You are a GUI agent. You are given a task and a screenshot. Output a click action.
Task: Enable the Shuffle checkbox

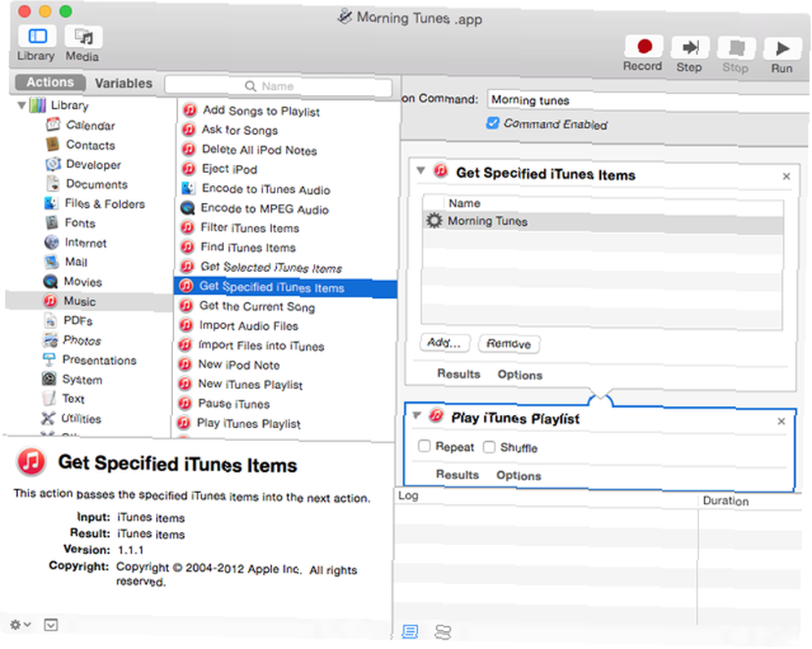(x=489, y=447)
